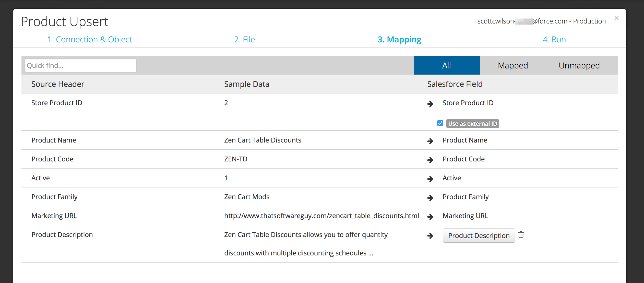
Task: Click sample data value 1 for Active
Action: tap(226, 178)
